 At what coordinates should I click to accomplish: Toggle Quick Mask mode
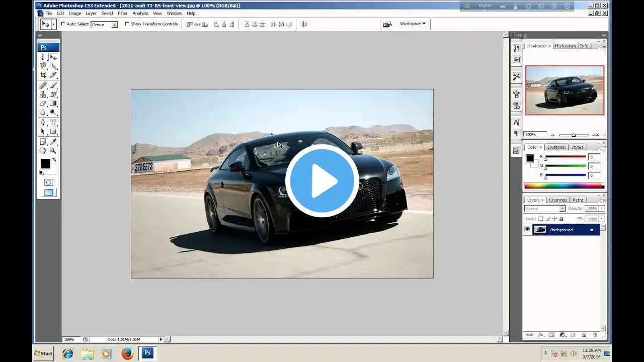click(48, 182)
